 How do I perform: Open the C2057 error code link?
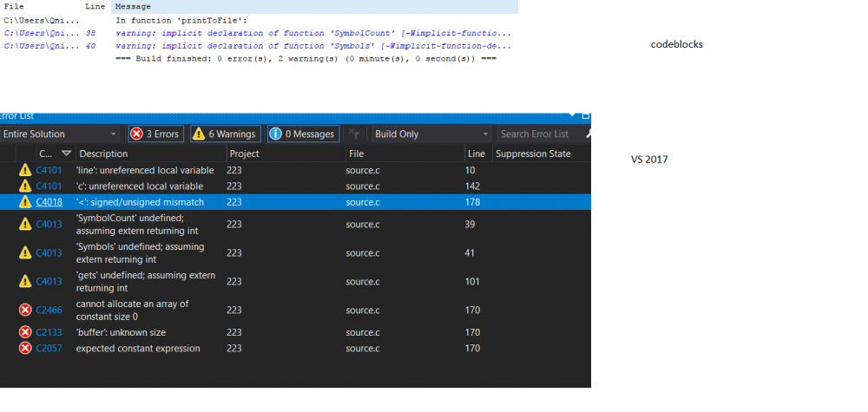[49, 349]
